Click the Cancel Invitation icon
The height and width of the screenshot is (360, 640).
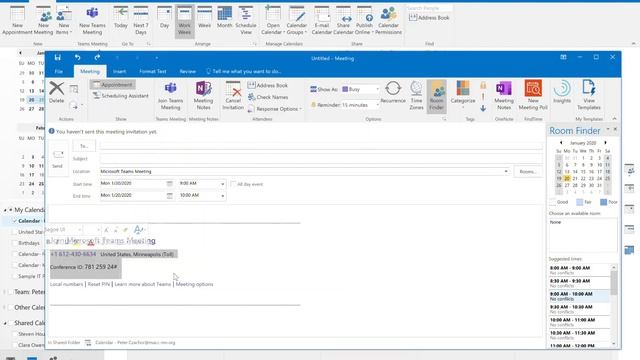233,96
